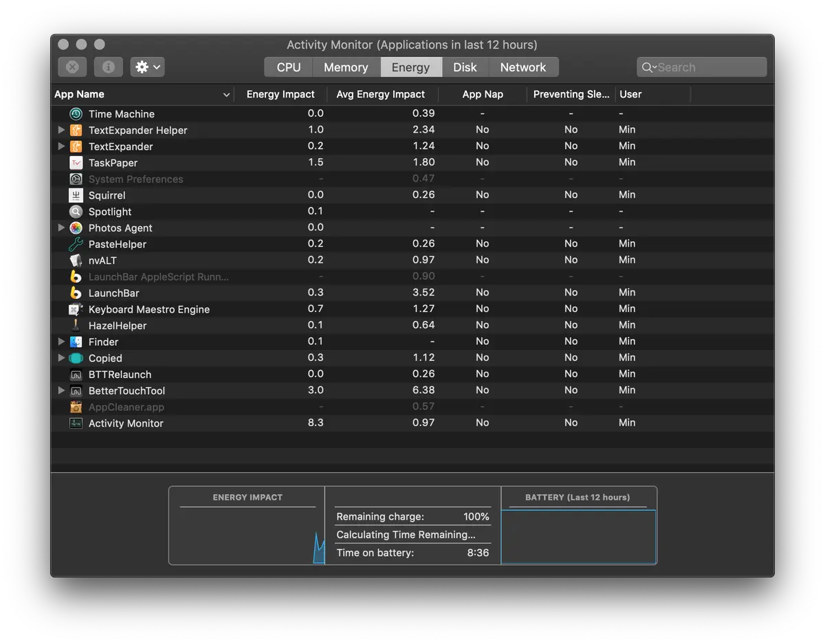
Task: Switch to the CPU tab
Action: 289,67
